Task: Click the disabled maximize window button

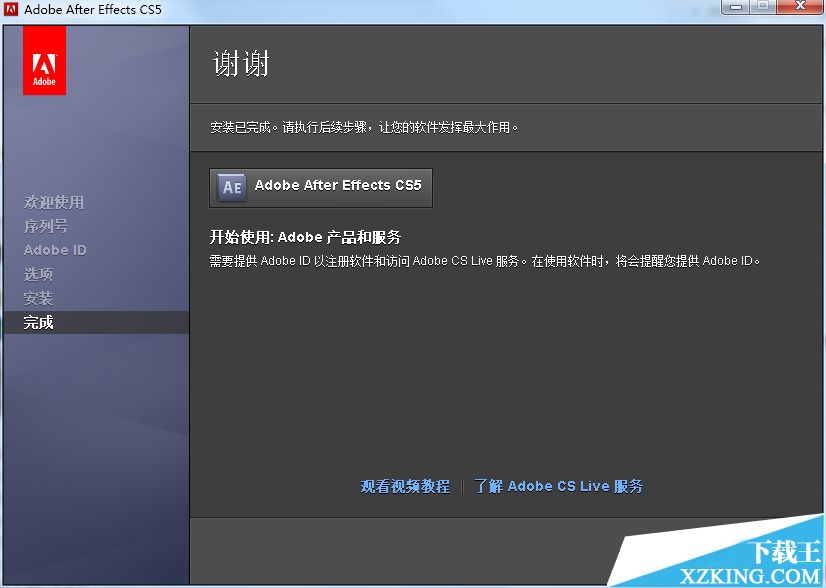Action: click(763, 6)
